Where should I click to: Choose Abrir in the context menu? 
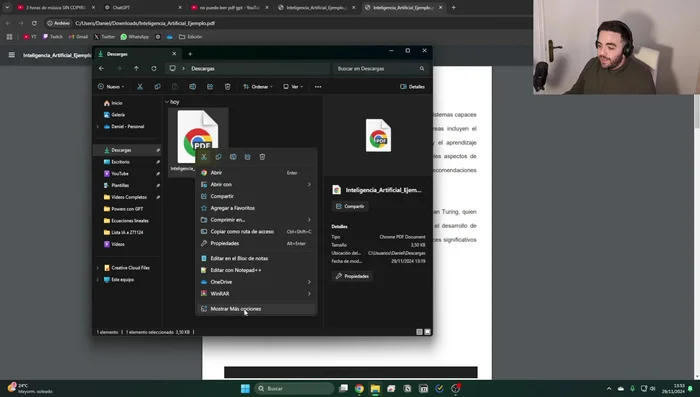pyautogui.click(x=256, y=172)
